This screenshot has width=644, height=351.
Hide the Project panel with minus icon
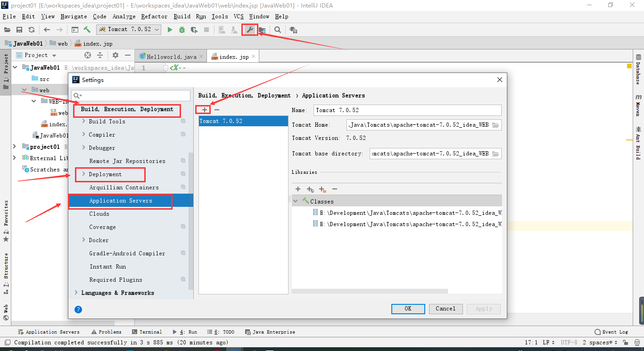[127, 55]
